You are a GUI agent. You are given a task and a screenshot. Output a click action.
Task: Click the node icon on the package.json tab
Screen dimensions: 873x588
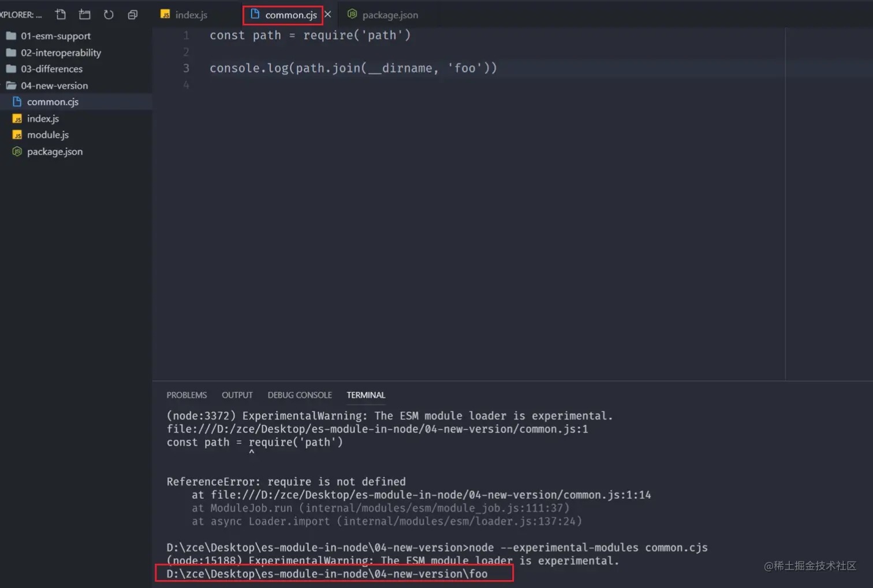click(352, 14)
